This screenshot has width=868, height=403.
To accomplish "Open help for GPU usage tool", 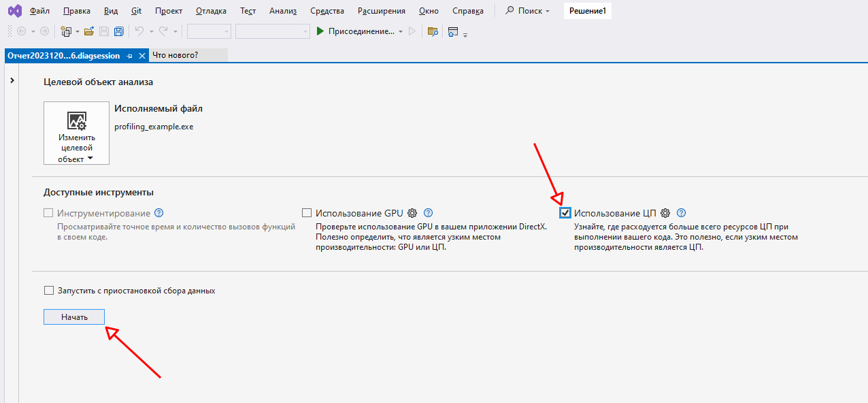I will click(x=428, y=213).
